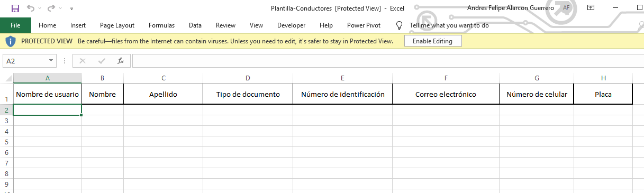Click the AF account avatar circle
Image resolution: width=644 pixels, height=193 pixels.
coord(566,8)
